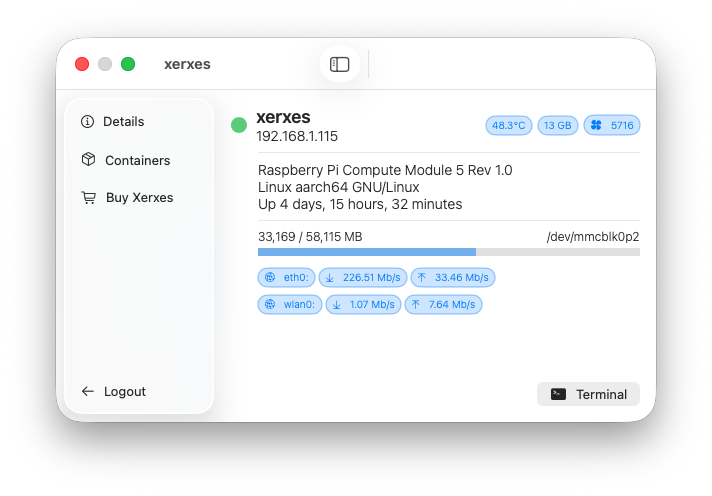
Task: Click the wlan0 upload arrow icon
Action: click(415, 304)
